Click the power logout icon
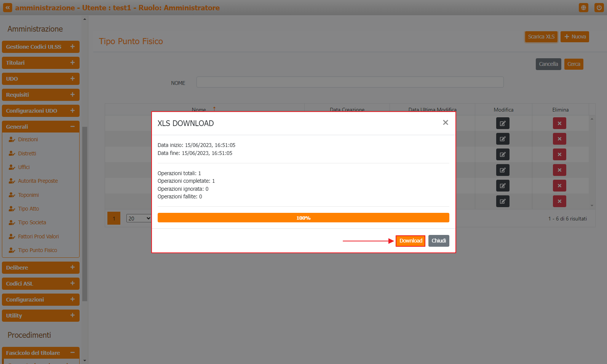 599,8
